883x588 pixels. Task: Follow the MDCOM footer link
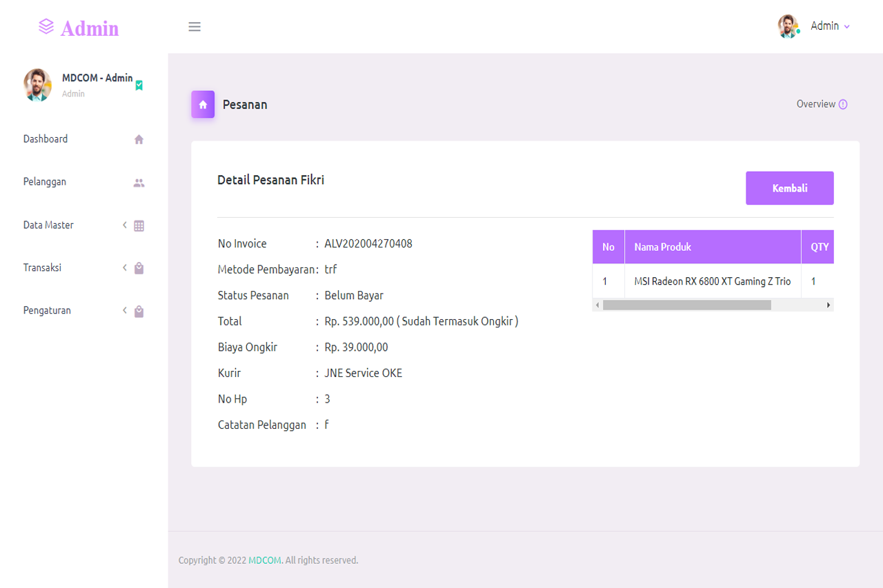click(265, 560)
